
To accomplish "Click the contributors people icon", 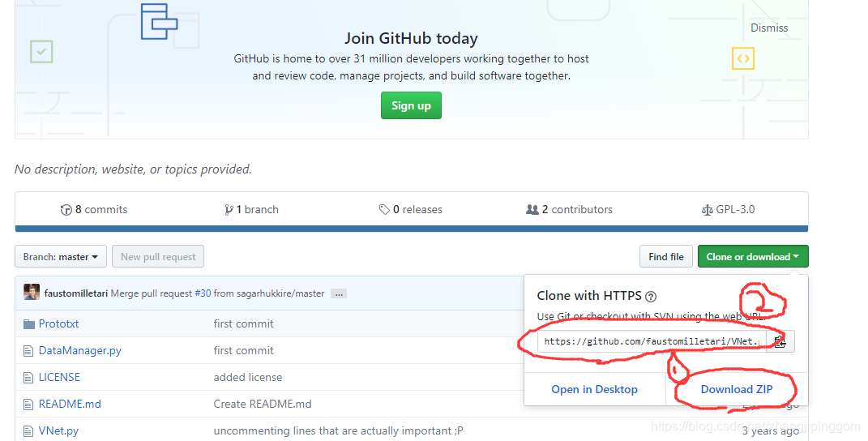I will pos(532,209).
